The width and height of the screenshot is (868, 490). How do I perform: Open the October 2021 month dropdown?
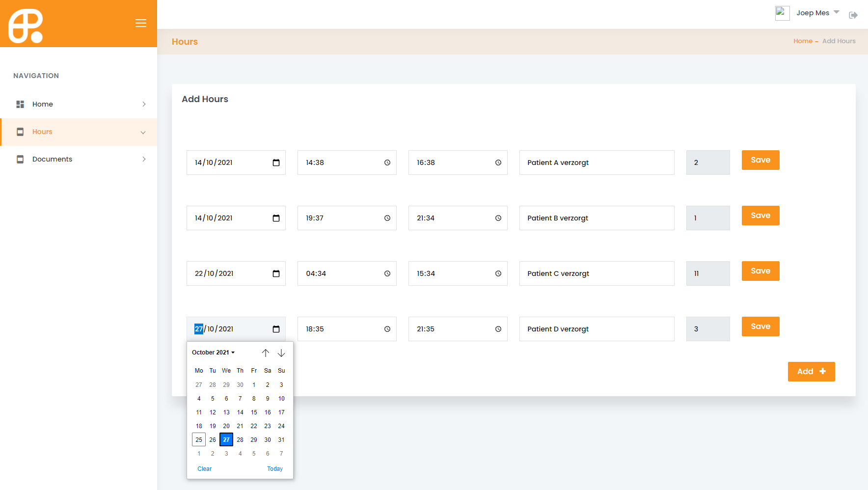214,353
